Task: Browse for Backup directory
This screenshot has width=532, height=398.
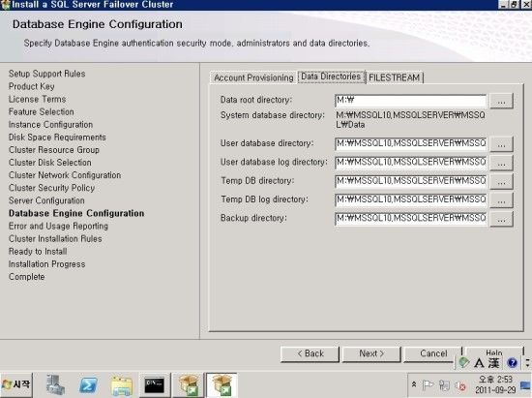Action: (501, 219)
